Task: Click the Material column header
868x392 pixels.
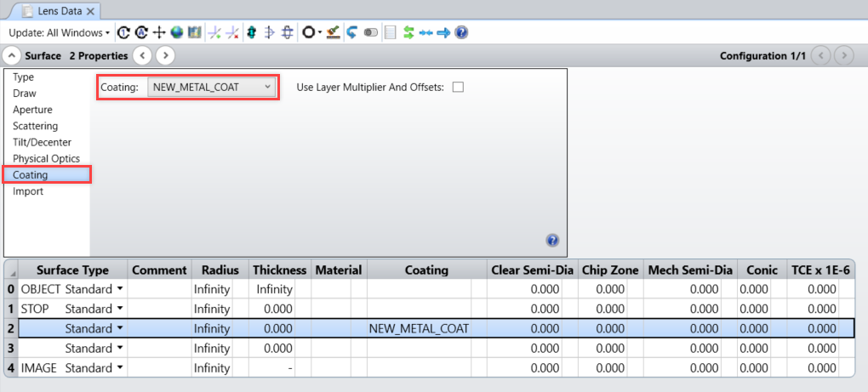Action: [339, 270]
